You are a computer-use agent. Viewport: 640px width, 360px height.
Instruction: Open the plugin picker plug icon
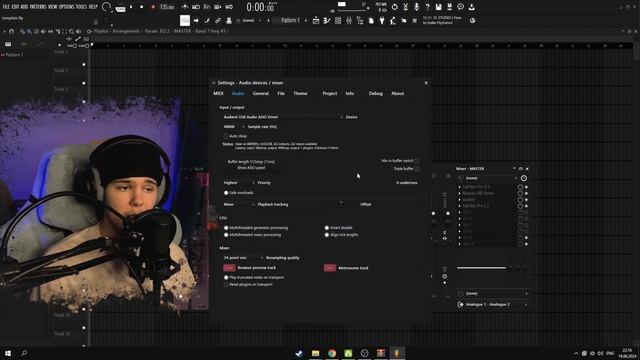(x=382, y=20)
